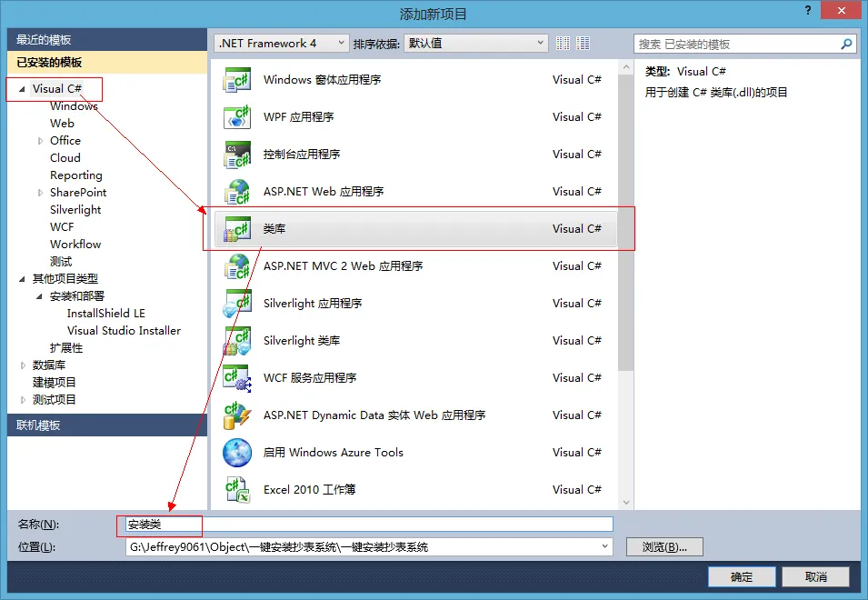The width and height of the screenshot is (868, 600).
Task: Select Visual Studio Installer tree item
Action: pyautogui.click(x=124, y=330)
